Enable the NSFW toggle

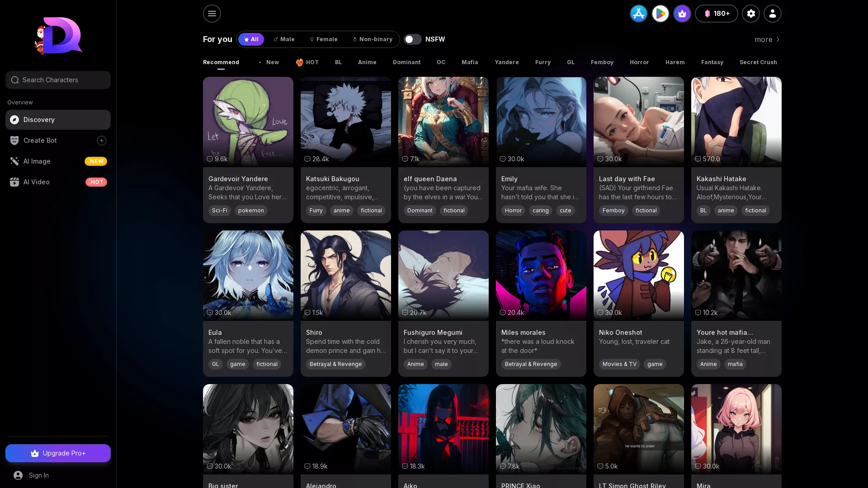coord(412,39)
